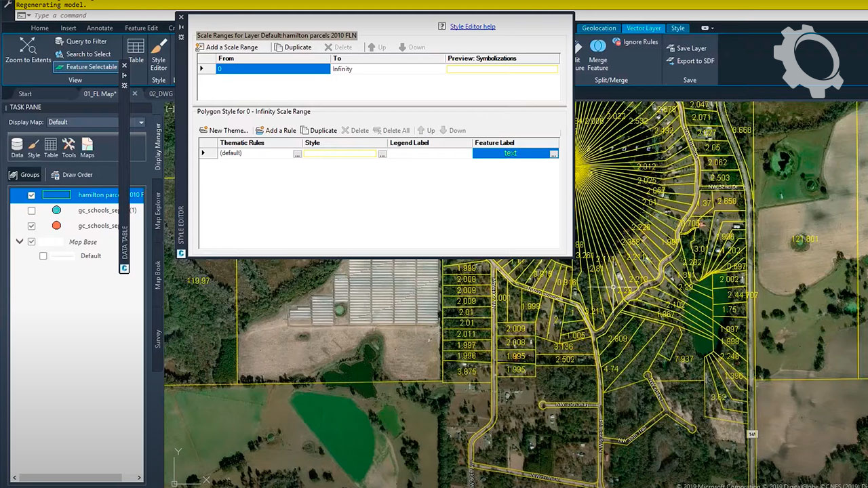The width and height of the screenshot is (868, 488).
Task: Click the Tools icon in Task Pane
Action: pyautogui.click(x=68, y=144)
